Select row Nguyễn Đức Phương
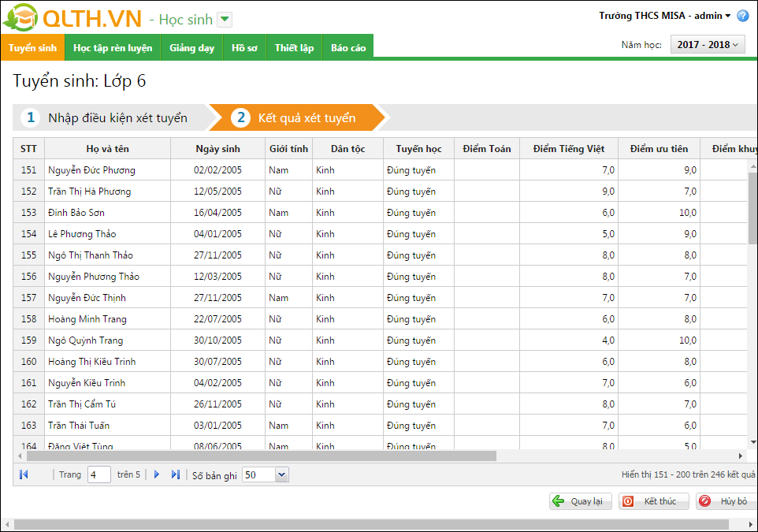Screen dimensions: 758x532 (381, 169)
